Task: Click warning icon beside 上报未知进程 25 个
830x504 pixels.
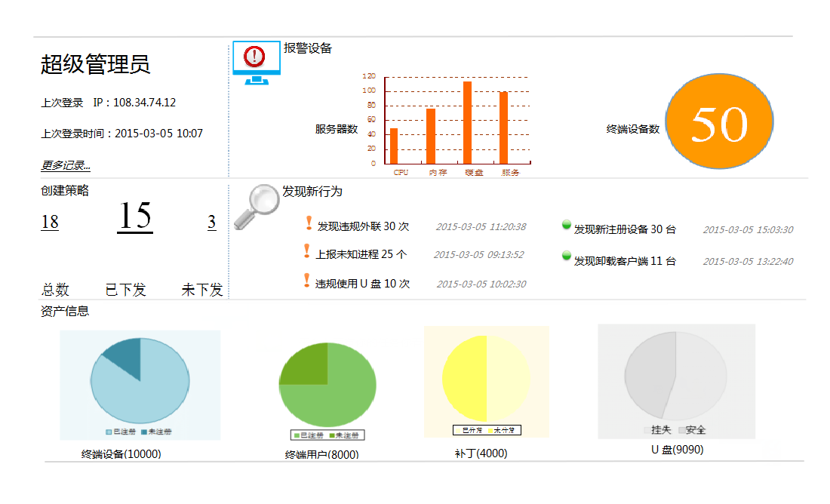Action: tap(306, 251)
